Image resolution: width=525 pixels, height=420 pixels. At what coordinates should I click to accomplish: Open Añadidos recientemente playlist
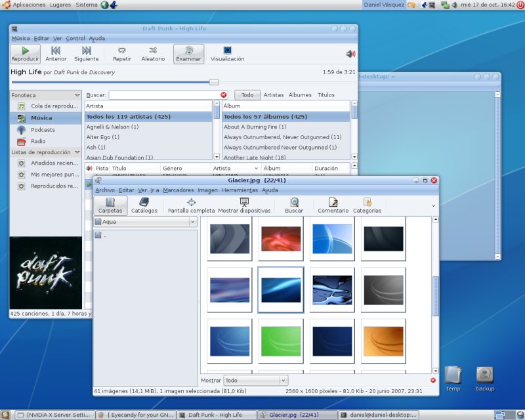tap(46, 163)
